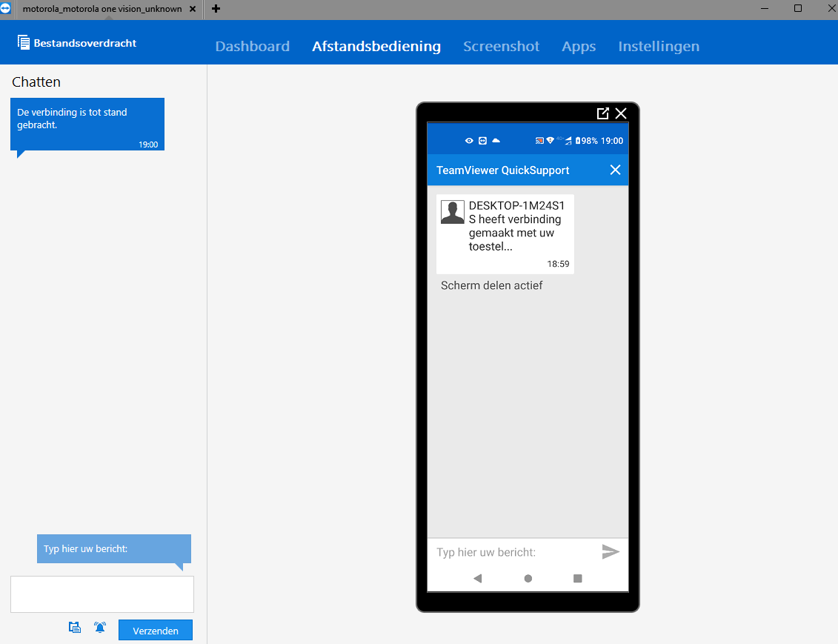Click the user avatar in phone chat

tap(452, 212)
